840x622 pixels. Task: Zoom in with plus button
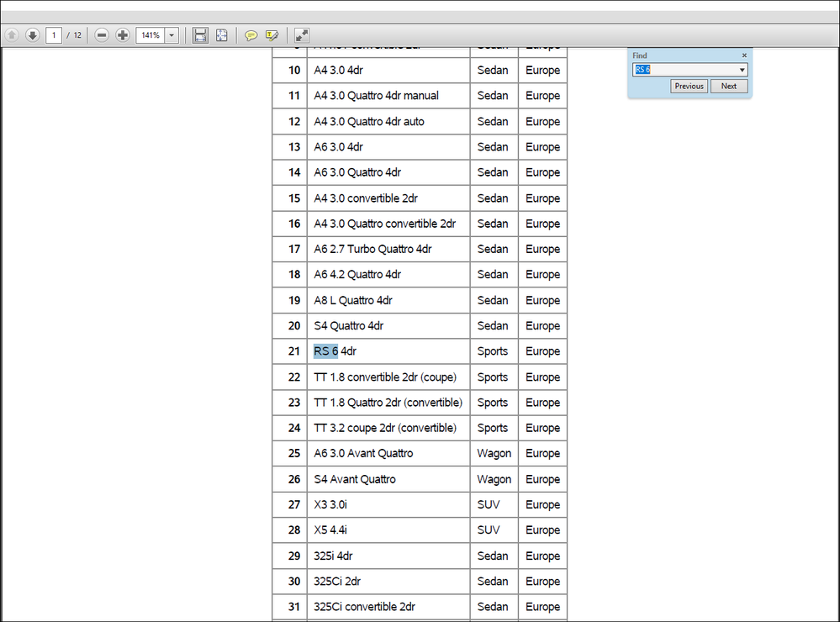click(x=123, y=35)
